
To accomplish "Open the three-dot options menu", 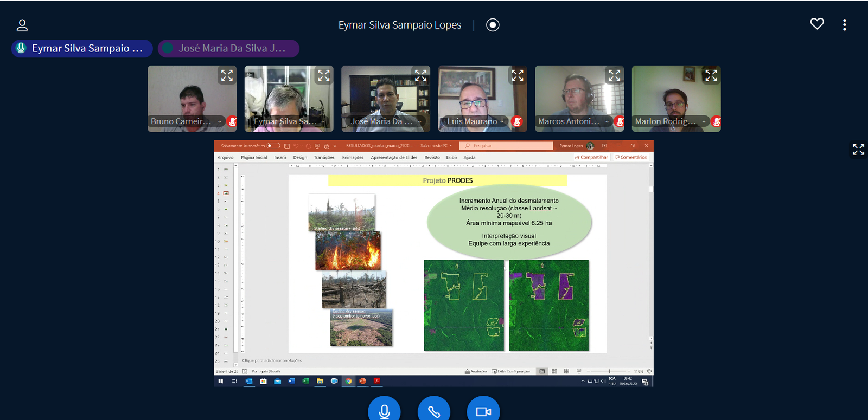I will point(844,24).
